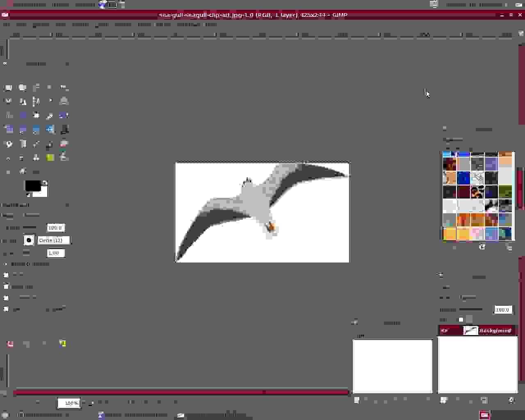The height and width of the screenshot is (420, 525).
Task: Expand the Brush Dynamics section
Action: point(6,264)
